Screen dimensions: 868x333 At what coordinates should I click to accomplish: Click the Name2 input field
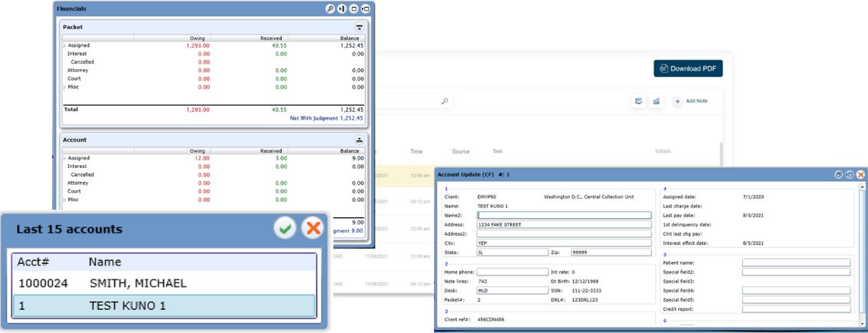tap(564, 216)
